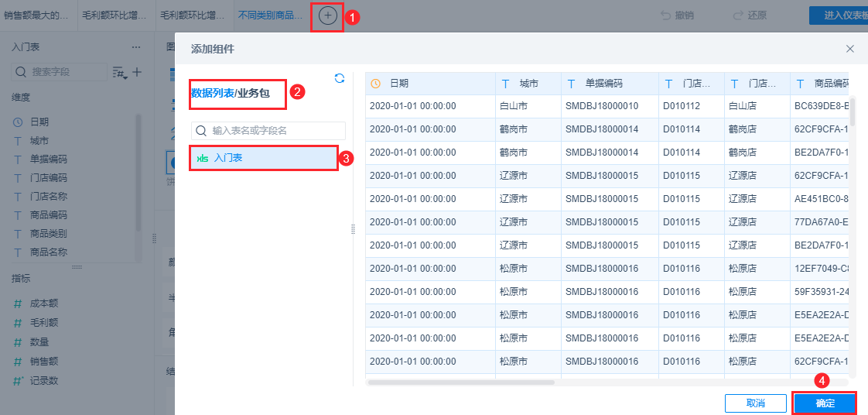Click the plus icon to add component
This screenshot has height=415, width=868.
coord(328,16)
